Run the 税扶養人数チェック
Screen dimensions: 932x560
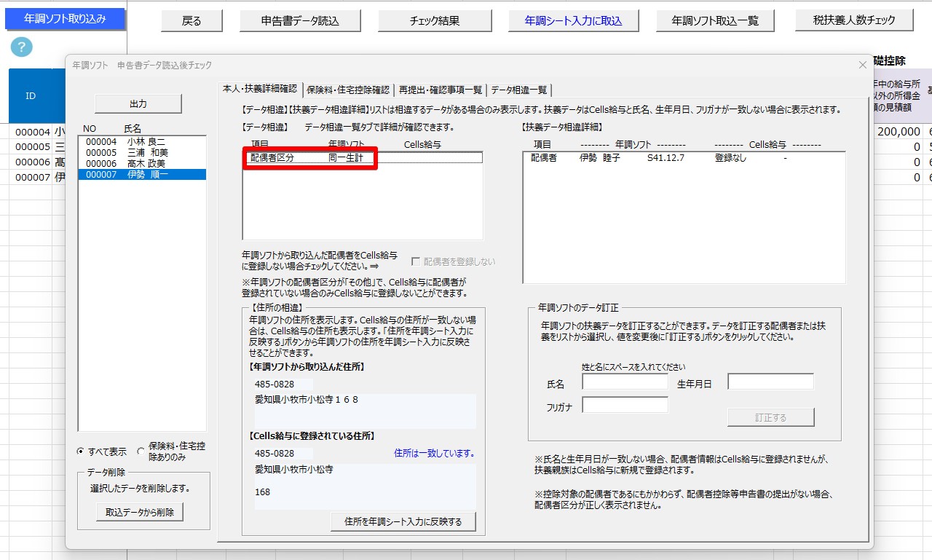click(854, 20)
